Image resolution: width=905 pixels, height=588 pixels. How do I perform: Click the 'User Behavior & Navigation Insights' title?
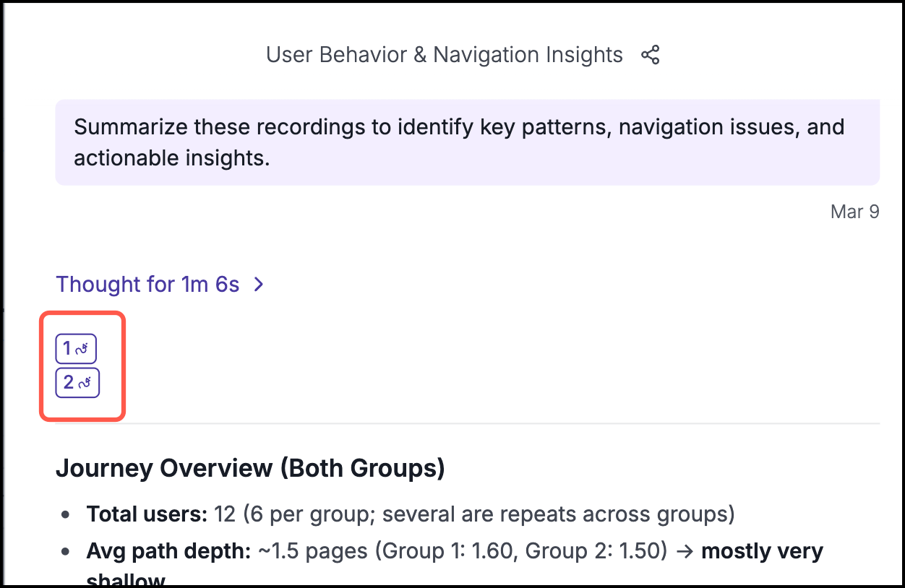(x=444, y=55)
